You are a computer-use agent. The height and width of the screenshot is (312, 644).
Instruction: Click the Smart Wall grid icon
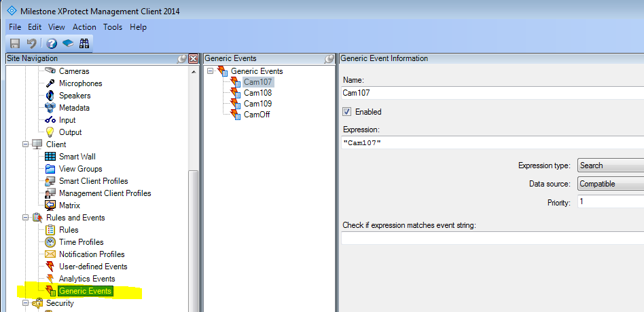(50, 157)
